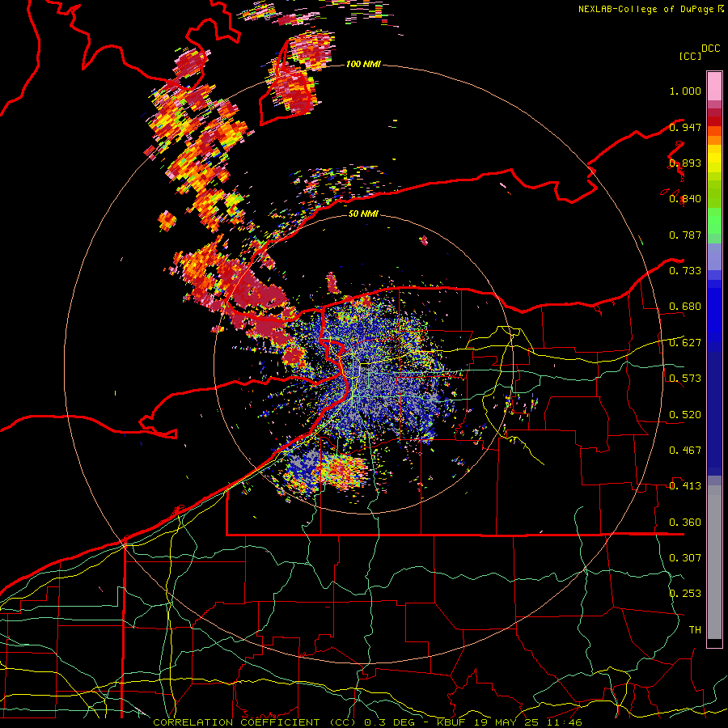Screen dimensions: 728x728
Task: Pick the lavender color bar segment
Action: pyautogui.click(x=714, y=256)
